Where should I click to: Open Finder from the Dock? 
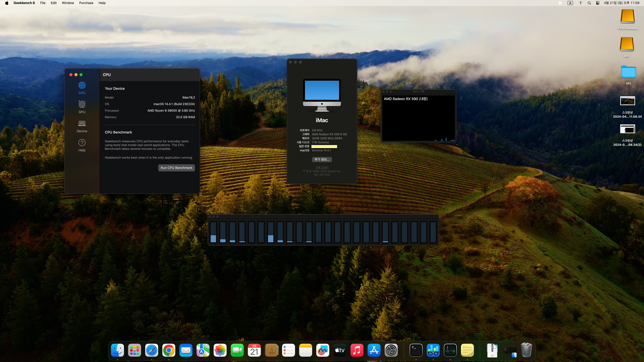(x=117, y=350)
